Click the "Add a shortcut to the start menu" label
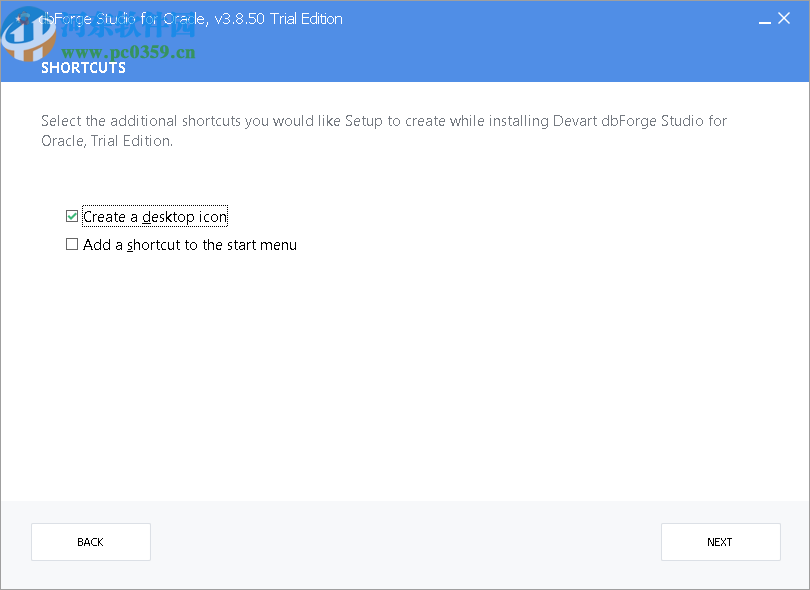 (190, 244)
